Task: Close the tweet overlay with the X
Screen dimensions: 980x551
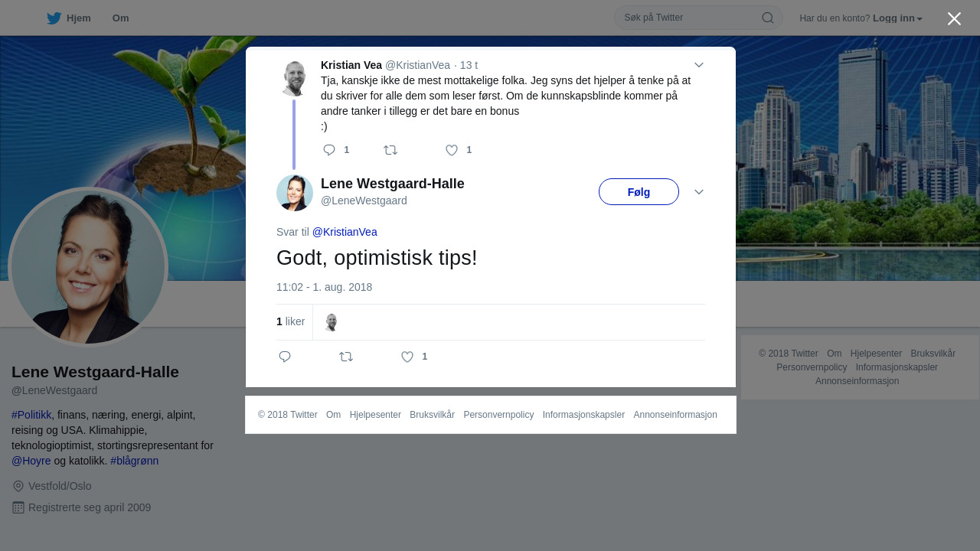Action: (x=954, y=18)
